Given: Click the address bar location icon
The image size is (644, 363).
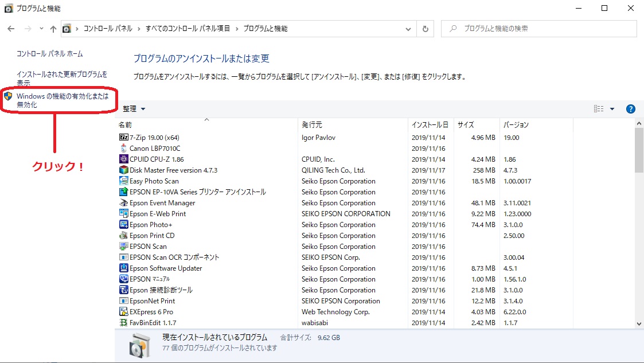Looking at the screenshot, I should (x=67, y=29).
